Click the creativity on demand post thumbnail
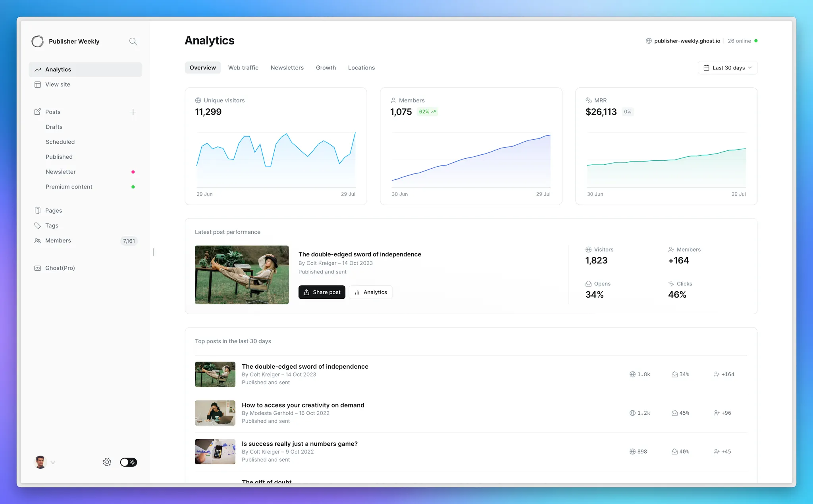The height and width of the screenshot is (504, 813). (215, 413)
